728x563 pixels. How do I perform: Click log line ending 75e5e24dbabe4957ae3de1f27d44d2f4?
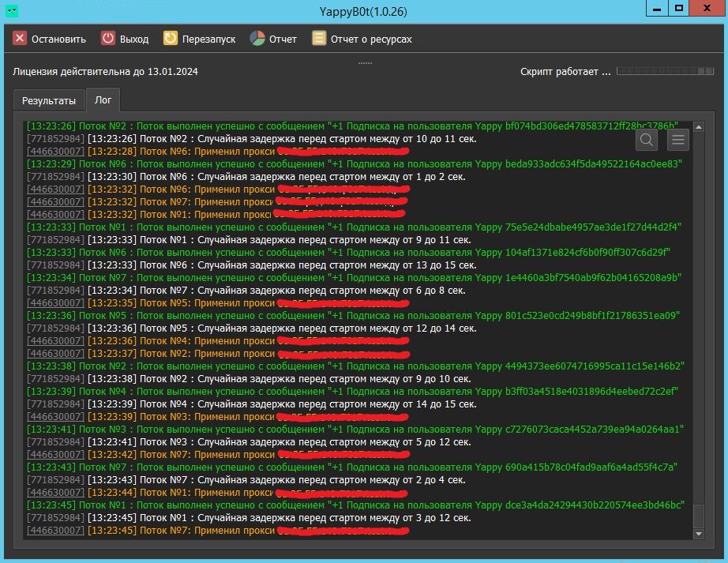[354, 227]
